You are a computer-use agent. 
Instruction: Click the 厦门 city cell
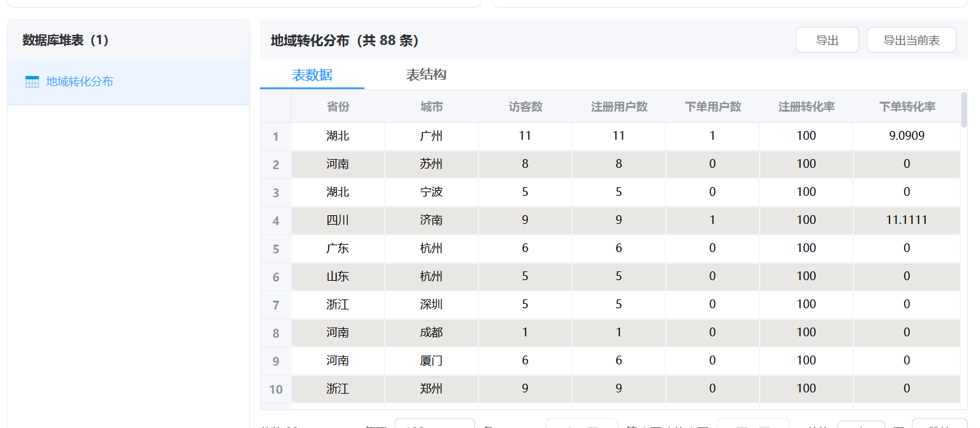(x=431, y=360)
